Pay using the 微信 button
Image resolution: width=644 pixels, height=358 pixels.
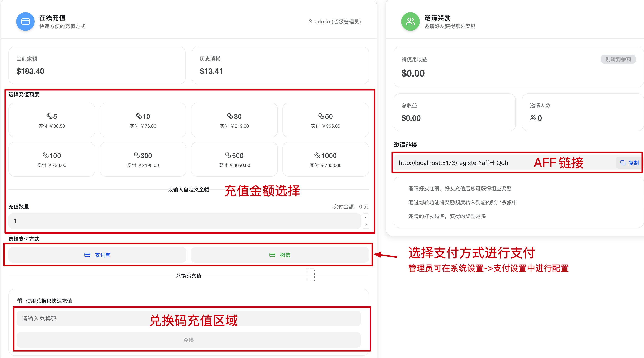click(280, 255)
